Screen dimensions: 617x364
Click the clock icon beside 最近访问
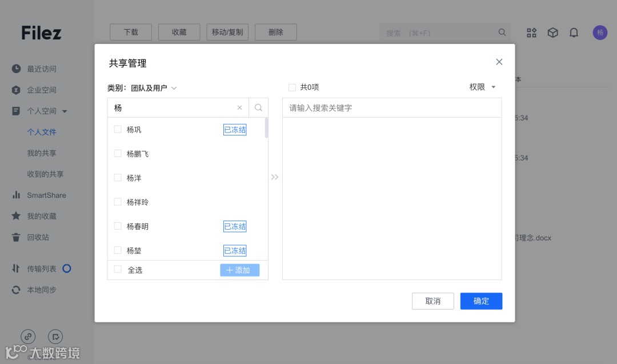click(16, 69)
